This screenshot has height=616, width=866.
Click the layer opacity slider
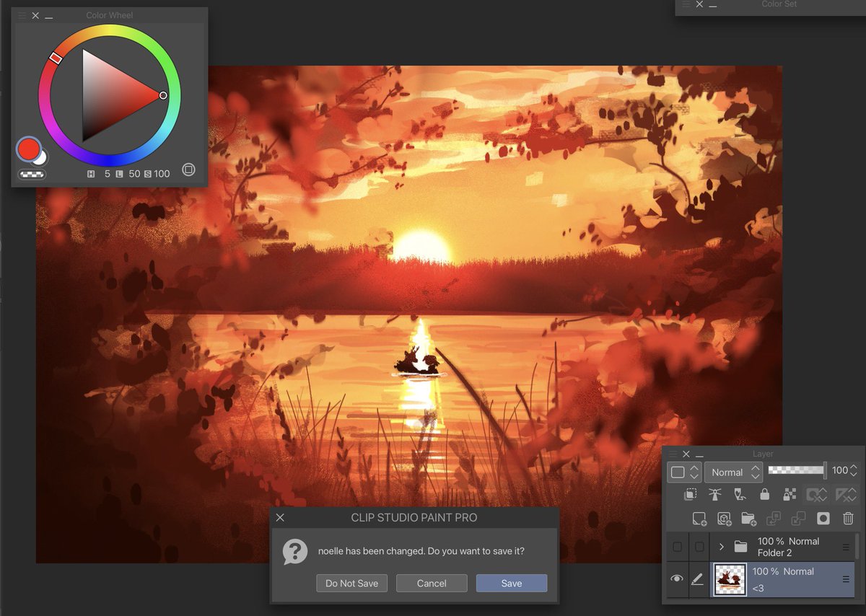click(x=797, y=470)
